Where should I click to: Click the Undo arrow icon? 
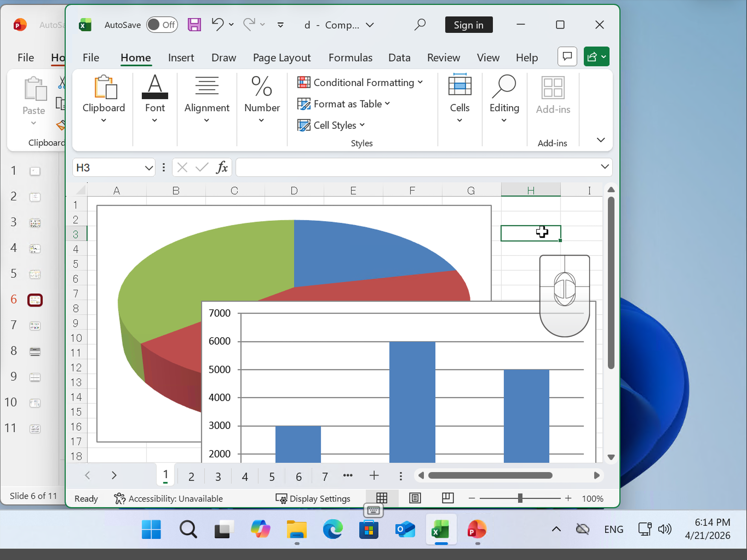pos(218,25)
